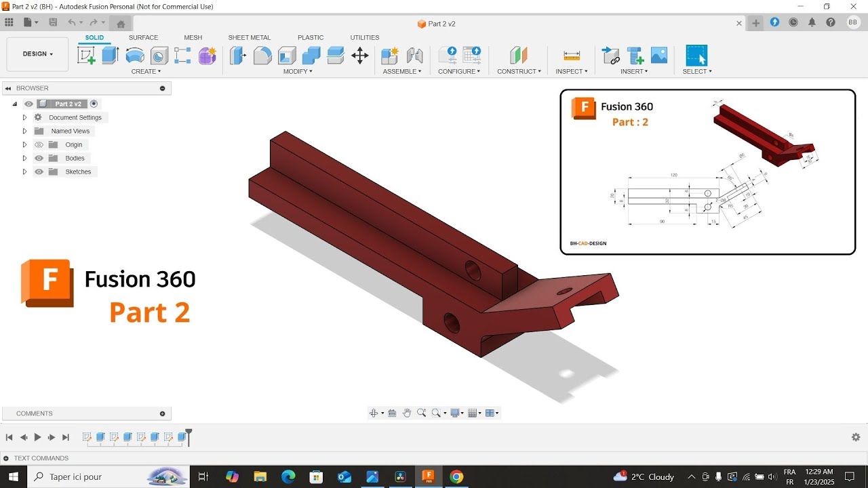Toggle Part 2 v2 component visibility eye
Screen dimensions: 868x488
[28, 104]
